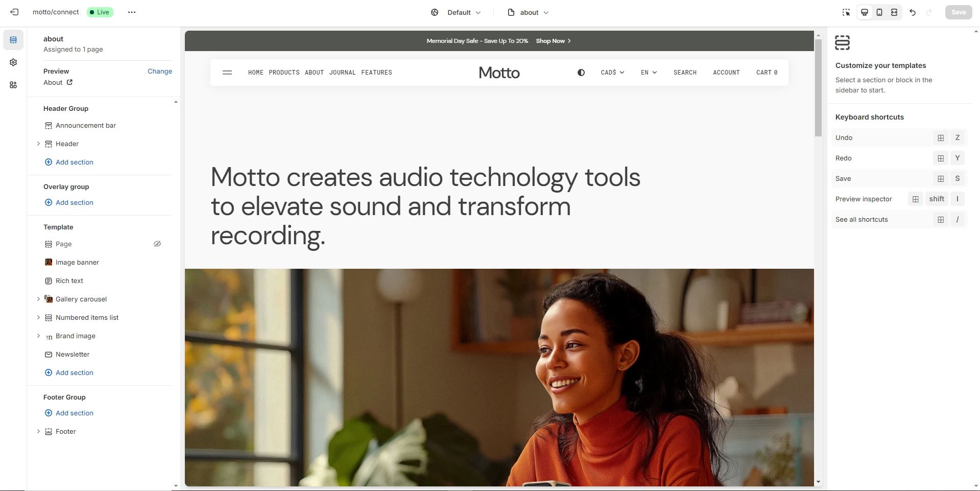Open the about template dropdown
Viewport: 980px width, 491px height.
[x=529, y=12]
